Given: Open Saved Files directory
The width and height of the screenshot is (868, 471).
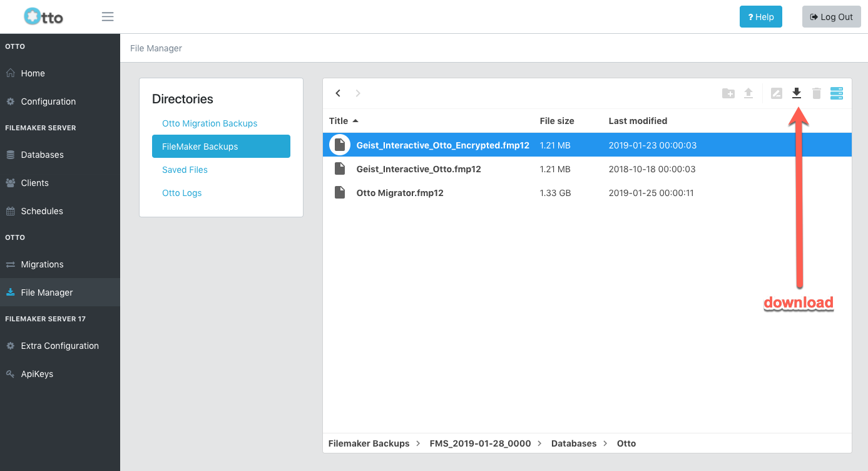Looking at the screenshot, I should click(x=185, y=170).
